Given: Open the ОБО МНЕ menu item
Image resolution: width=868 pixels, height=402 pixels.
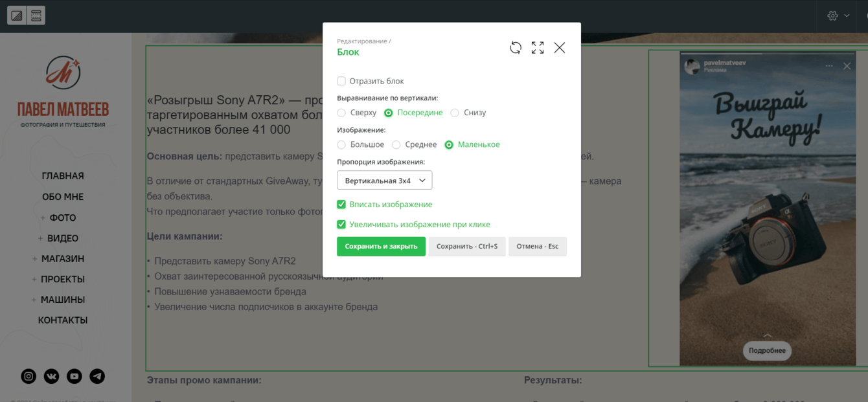Looking at the screenshot, I should (x=63, y=197).
